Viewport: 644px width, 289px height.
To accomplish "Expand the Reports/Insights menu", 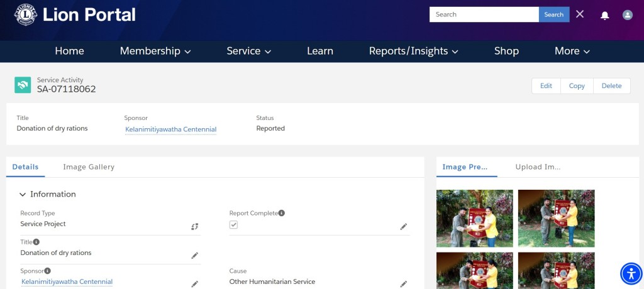I will 414,51.
